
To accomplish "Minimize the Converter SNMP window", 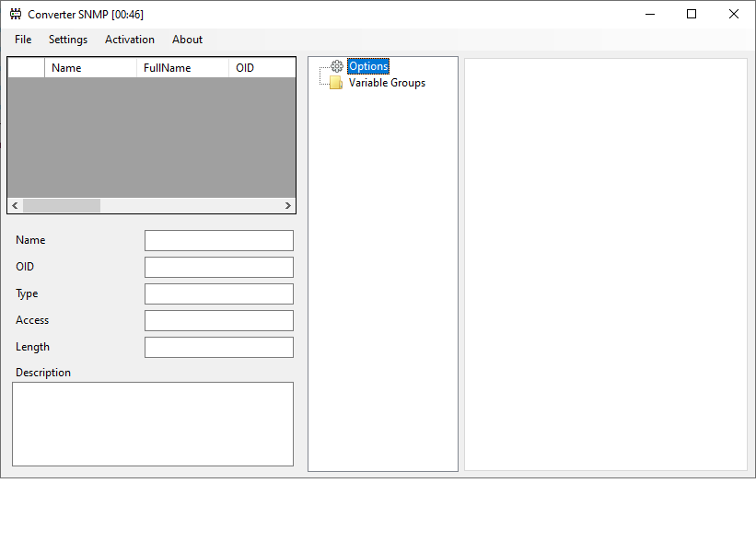I will 650,14.
